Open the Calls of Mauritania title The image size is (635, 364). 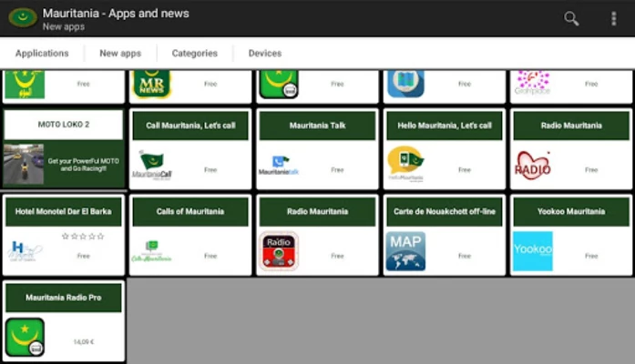[x=190, y=211]
